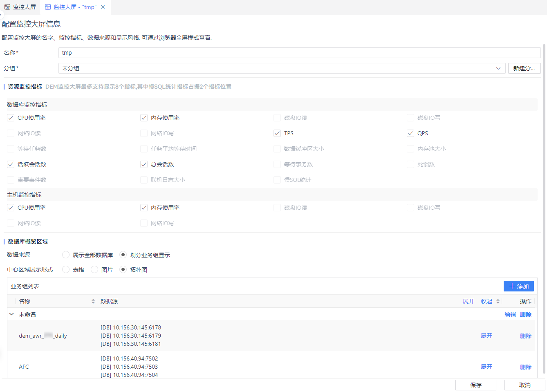
Task: Sort by 名称 column
Action: (93, 301)
